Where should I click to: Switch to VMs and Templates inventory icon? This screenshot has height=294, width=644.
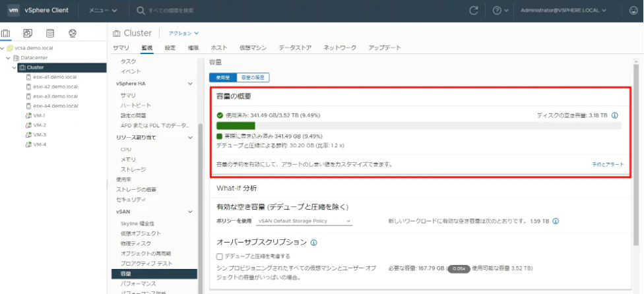point(28,33)
